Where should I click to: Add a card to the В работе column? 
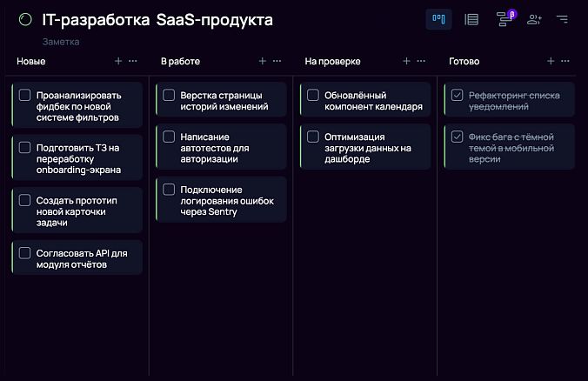[x=263, y=62]
